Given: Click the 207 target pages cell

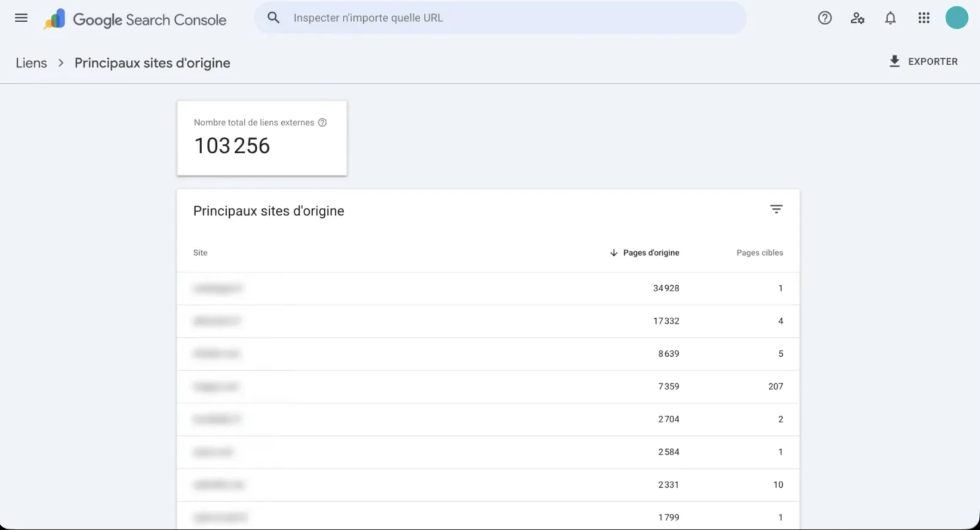Looking at the screenshot, I should tap(775, 387).
